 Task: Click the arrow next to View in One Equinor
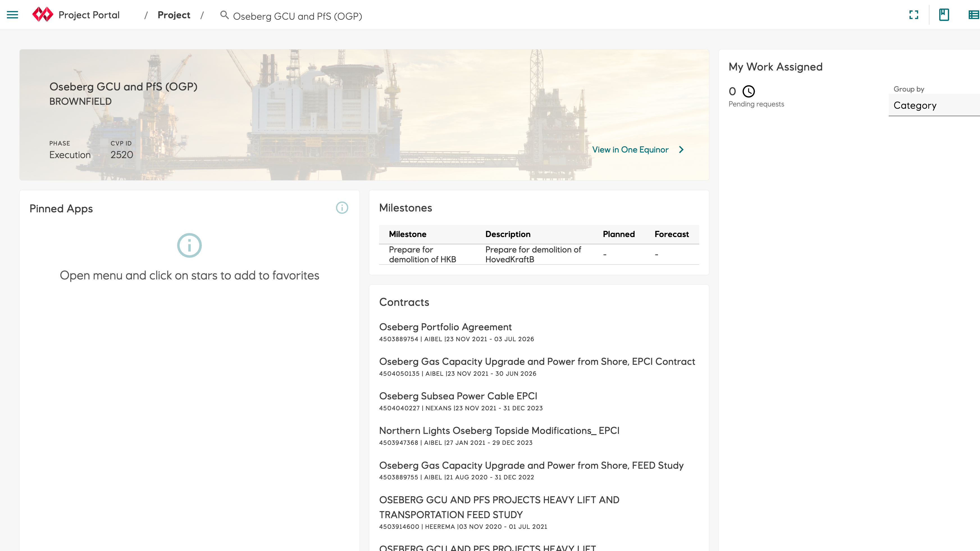[x=681, y=150]
